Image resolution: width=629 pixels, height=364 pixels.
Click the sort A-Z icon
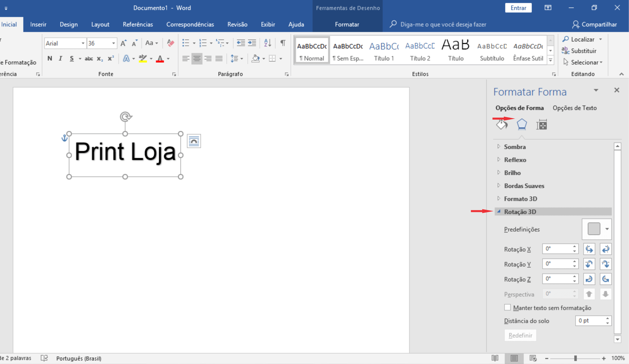pos(267,43)
